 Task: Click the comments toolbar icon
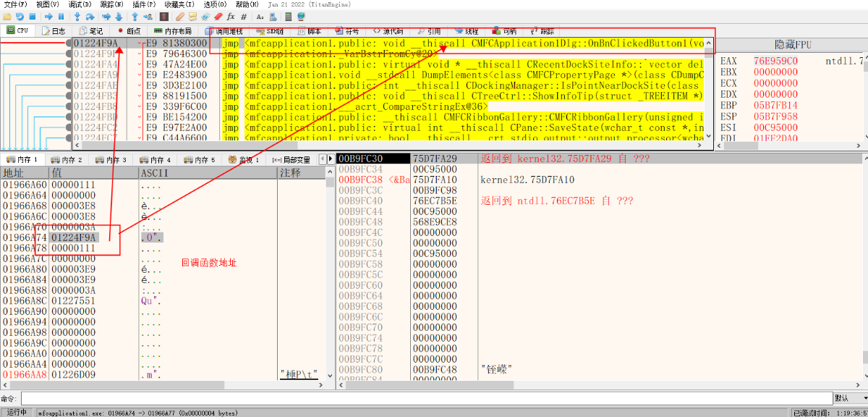[193, 17]
